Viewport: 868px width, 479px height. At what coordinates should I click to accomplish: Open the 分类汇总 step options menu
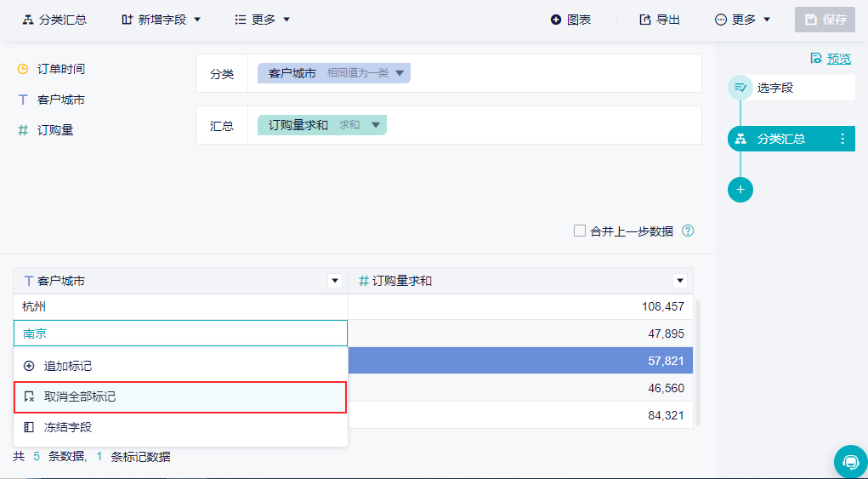tap(842, 139)
